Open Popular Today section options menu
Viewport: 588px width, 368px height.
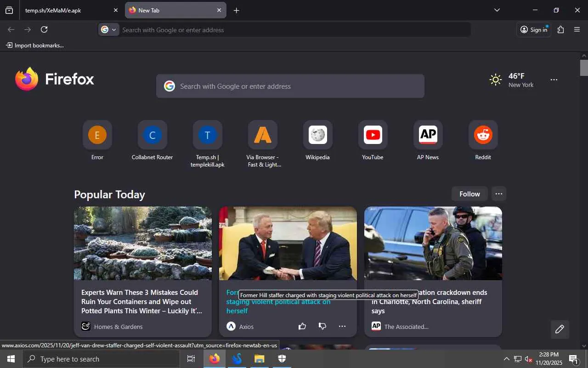(499, 194)
